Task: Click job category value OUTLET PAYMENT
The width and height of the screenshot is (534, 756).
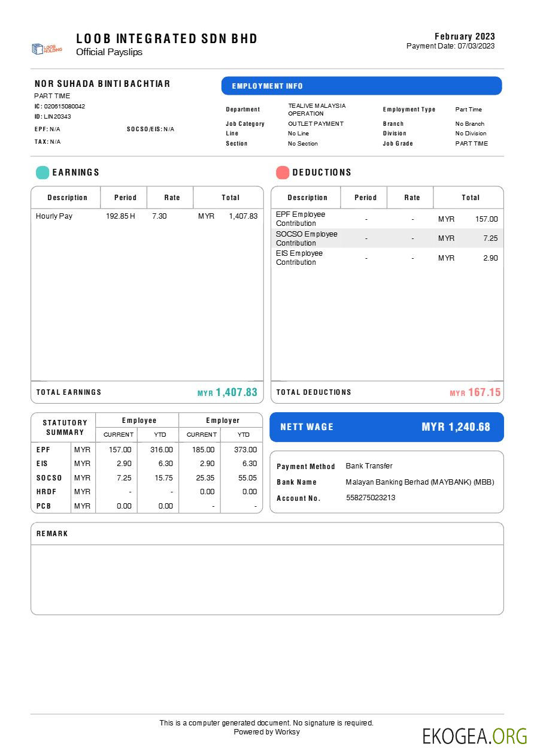Action: click(x=315, y=123)
